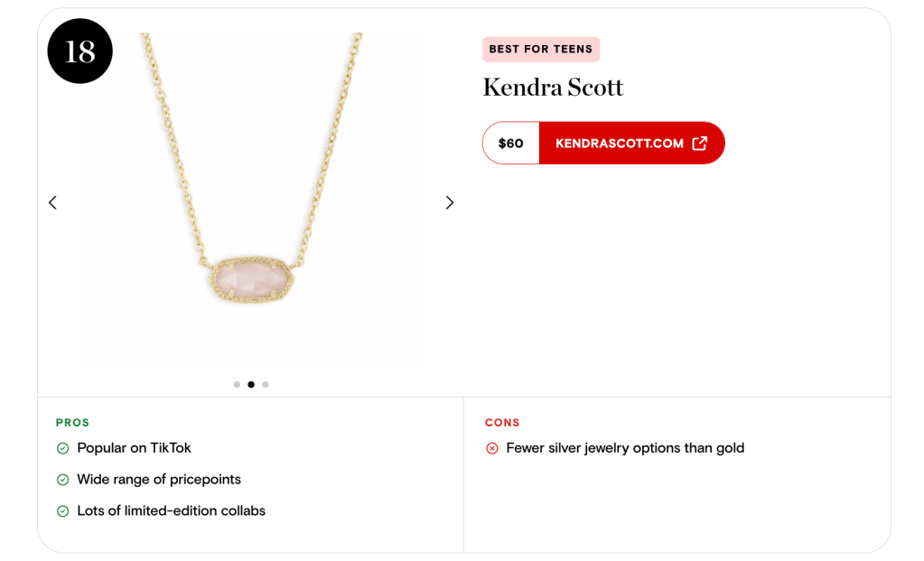The image size is (924, 561).
Task: Click the check icon beside Lots of limited-edition collabs
Action: point(62,511)
